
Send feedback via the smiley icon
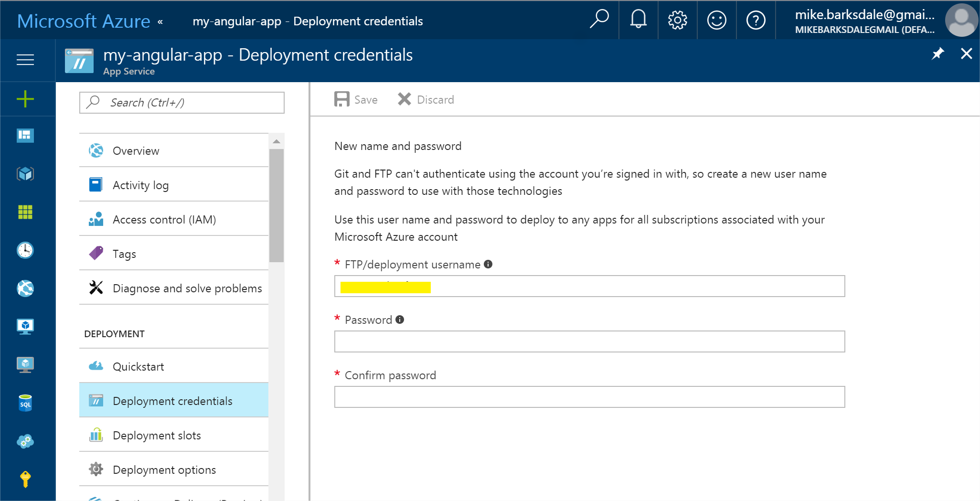pyautogui.click(x=716, y=20)
